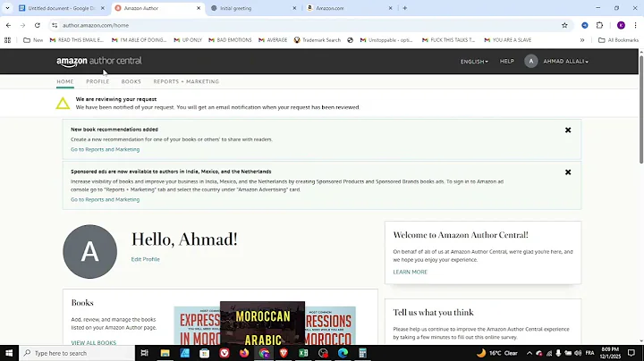Click the Edit Profile link
644x361 pixels.
coord(146,259)
